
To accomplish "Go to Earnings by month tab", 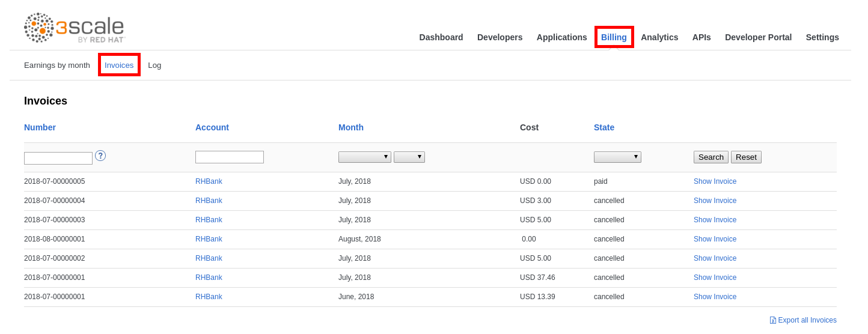I will pyautogui.click(x=57, y=65).
